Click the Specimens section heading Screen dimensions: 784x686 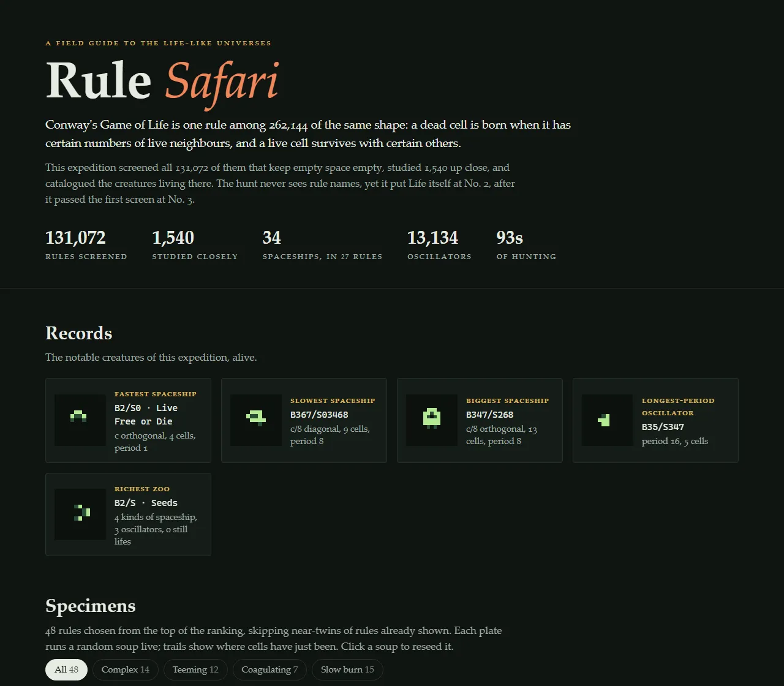[x=91, y=606]
